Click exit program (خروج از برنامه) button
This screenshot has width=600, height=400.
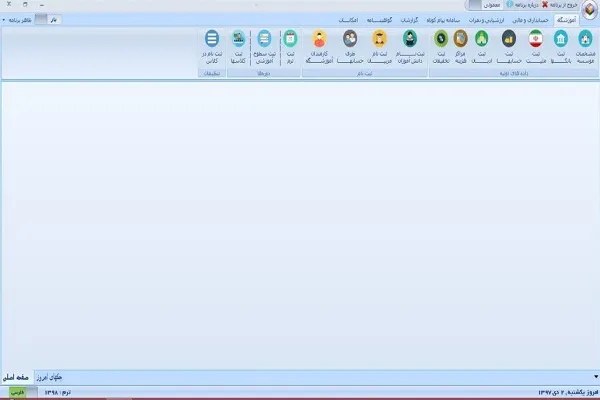(559, 5)
